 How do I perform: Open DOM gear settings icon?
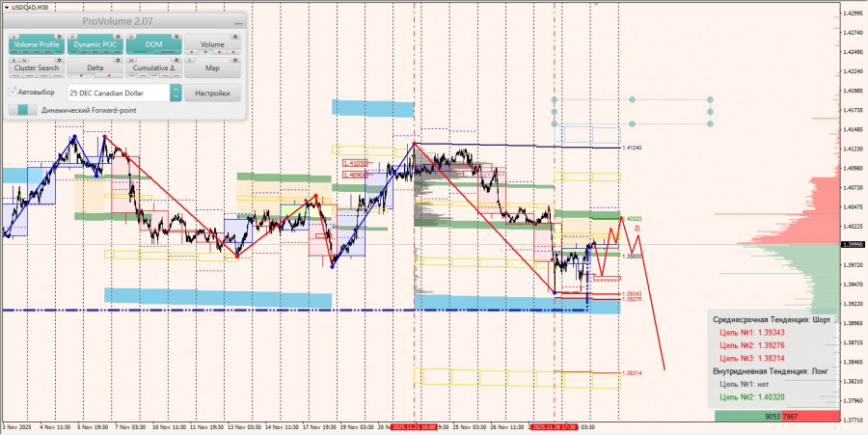point(176,37)
